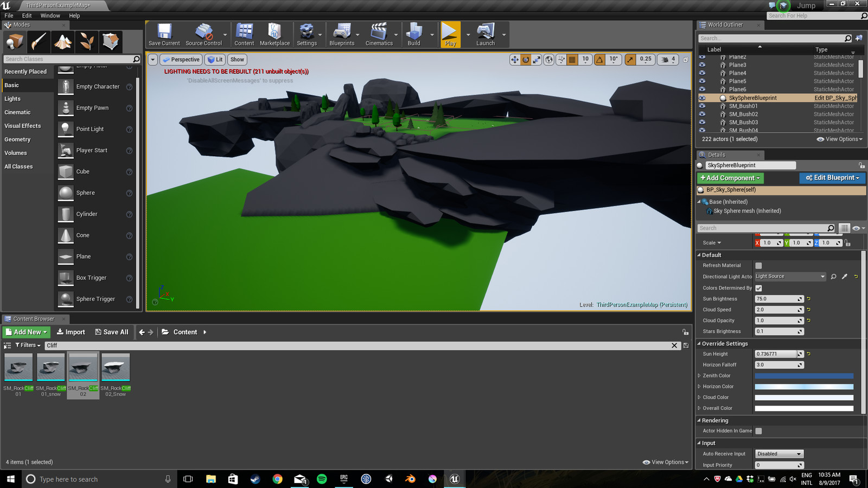Select the Landscape mode icon
This screenshot has width=868, height=488.
click(63, 42)
